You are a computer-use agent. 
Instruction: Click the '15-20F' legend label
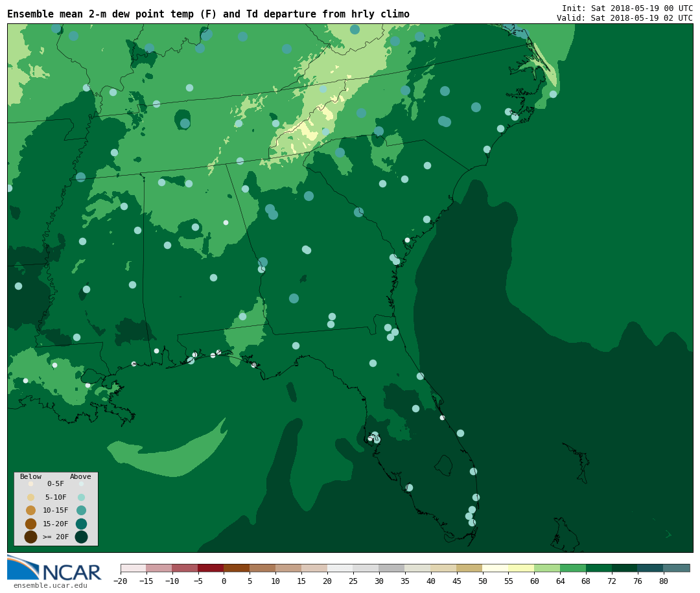56,524
